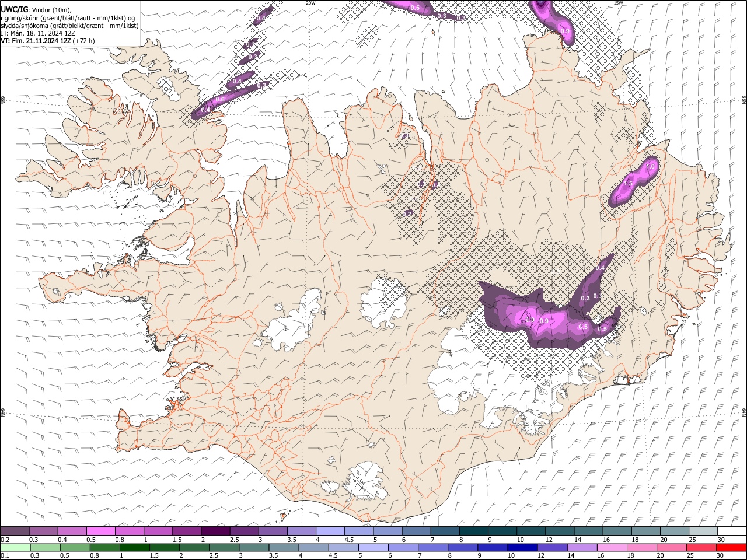
Task: Pick the dull purple 0.2 swatch in the upper legend row
Action: 15,531
